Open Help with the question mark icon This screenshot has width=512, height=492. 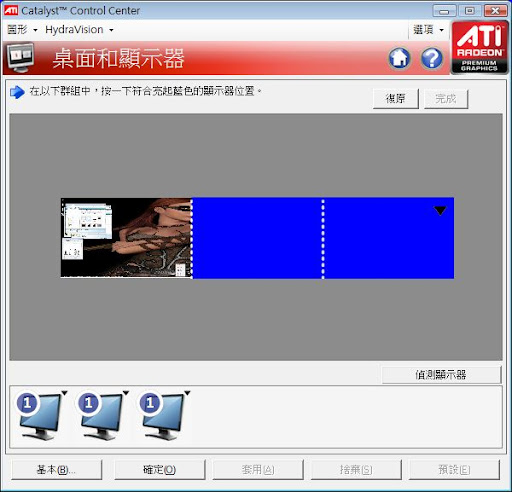pos(432,58)
